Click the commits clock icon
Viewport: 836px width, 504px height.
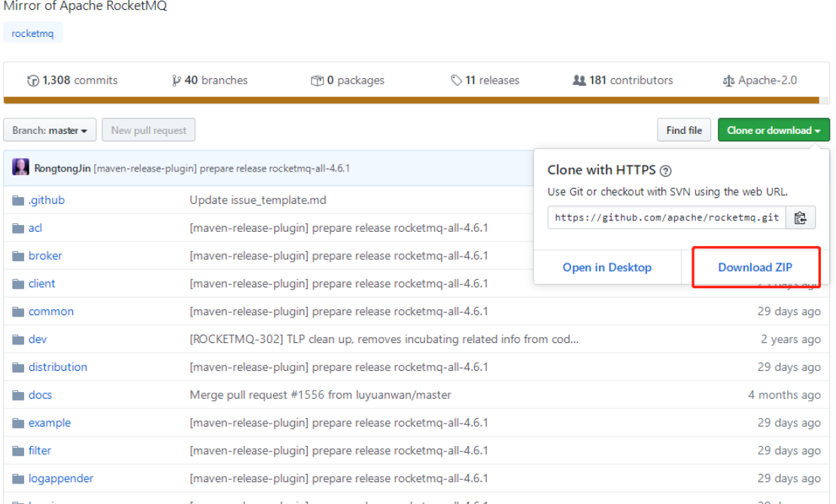pos(33,81)
